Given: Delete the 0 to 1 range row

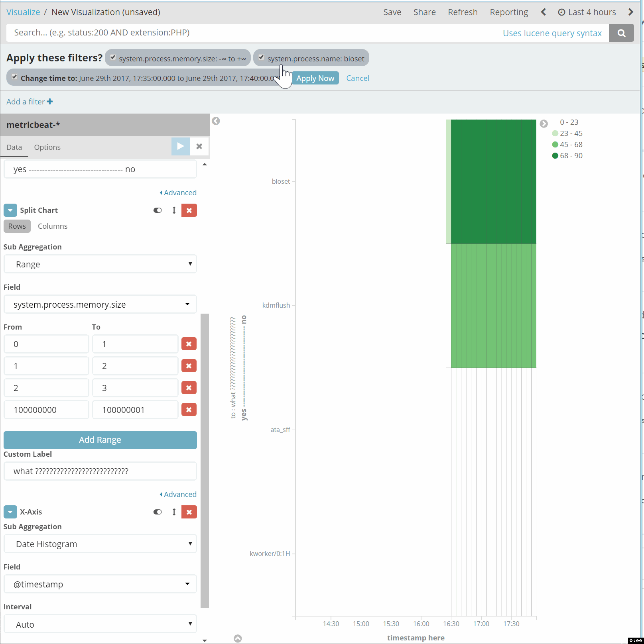Looking at the screenshot, I should pyautogui.click(x=189, y=344).
